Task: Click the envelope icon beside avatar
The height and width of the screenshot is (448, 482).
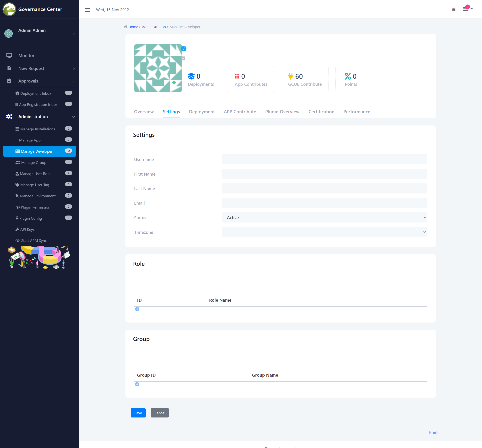Action: point(183,58)
